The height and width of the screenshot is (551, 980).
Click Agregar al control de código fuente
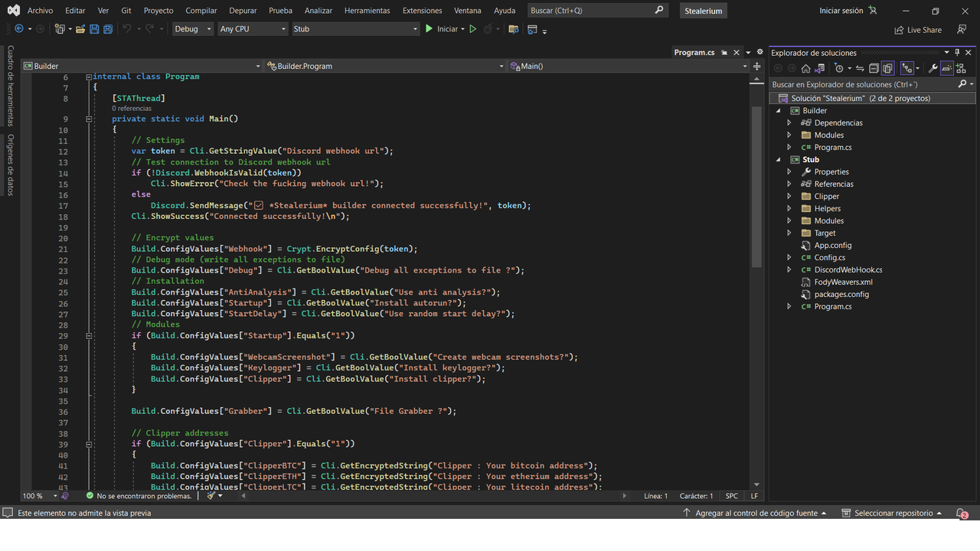tap(755, 514)
